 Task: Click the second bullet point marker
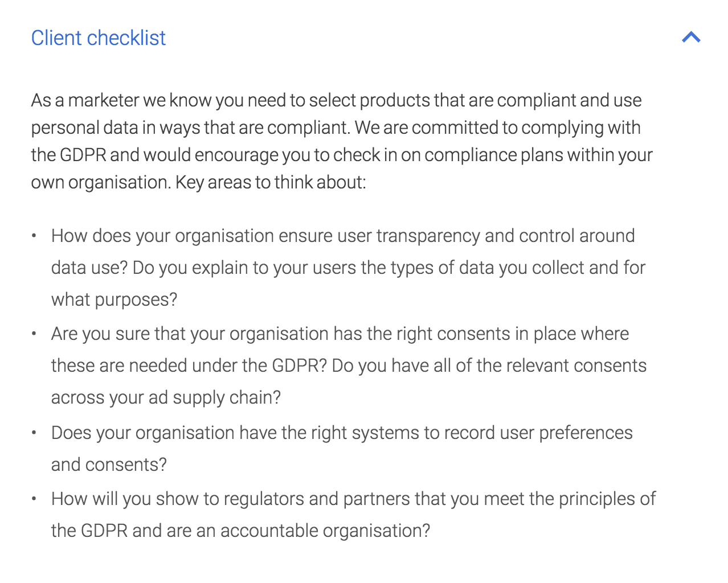click(x=34, y=333)
